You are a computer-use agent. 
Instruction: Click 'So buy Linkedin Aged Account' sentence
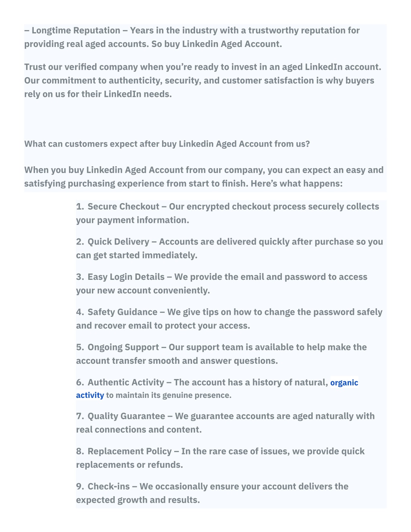point(217,44)
